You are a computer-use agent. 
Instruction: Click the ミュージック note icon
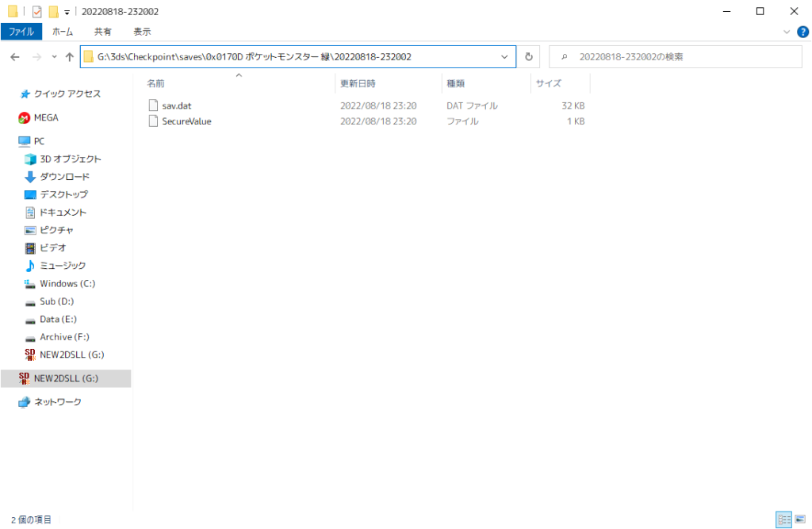coord(30,265)
